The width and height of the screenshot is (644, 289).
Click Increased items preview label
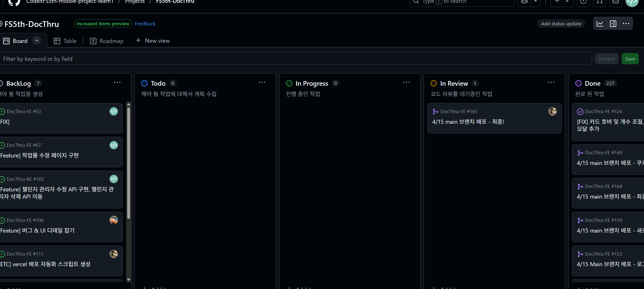tap(103, 24)
